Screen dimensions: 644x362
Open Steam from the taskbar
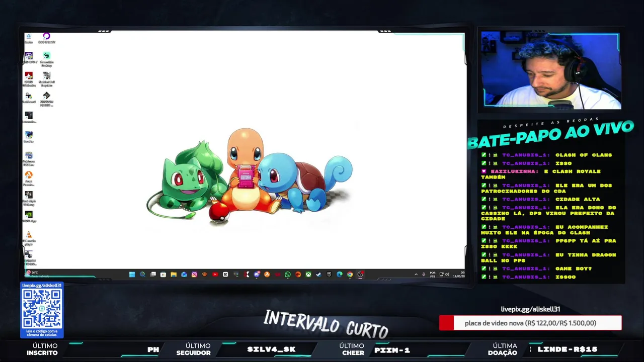click(318, 275)
